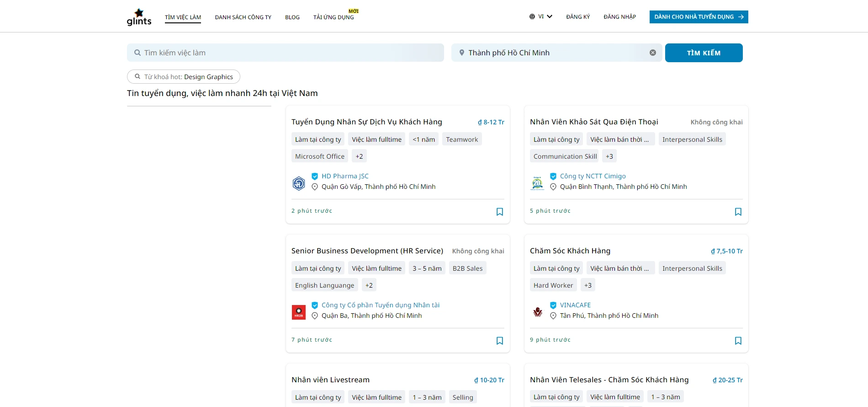Click the verified badge next to VINACAFE
The height and width of the screenshot is (407, 868).
[x=553, y=305]
